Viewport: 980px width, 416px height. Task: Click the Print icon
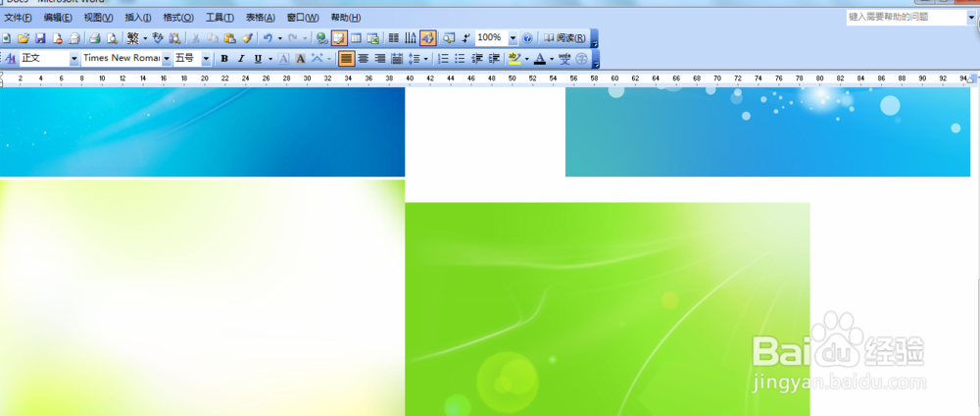click(x=94, y=39)
